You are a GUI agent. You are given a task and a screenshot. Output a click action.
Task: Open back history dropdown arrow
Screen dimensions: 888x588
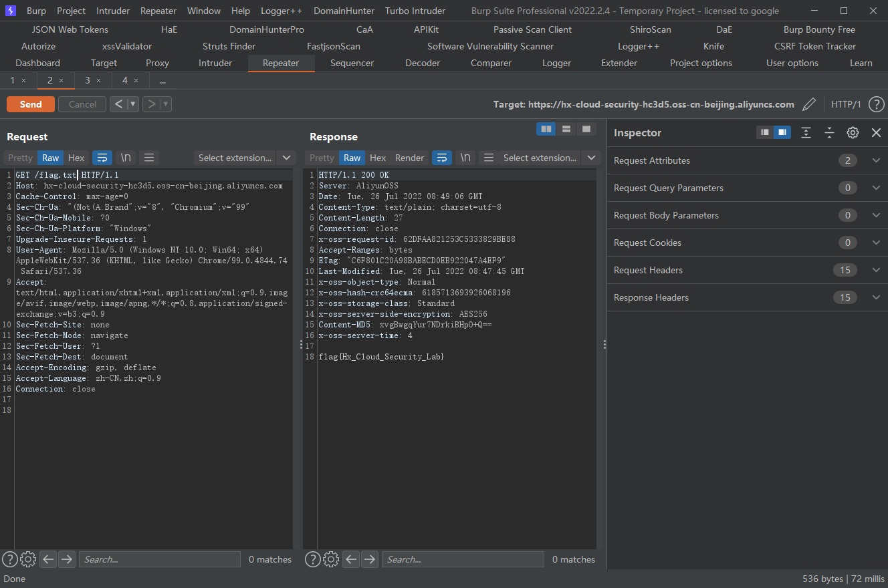(x=132, y=104)
